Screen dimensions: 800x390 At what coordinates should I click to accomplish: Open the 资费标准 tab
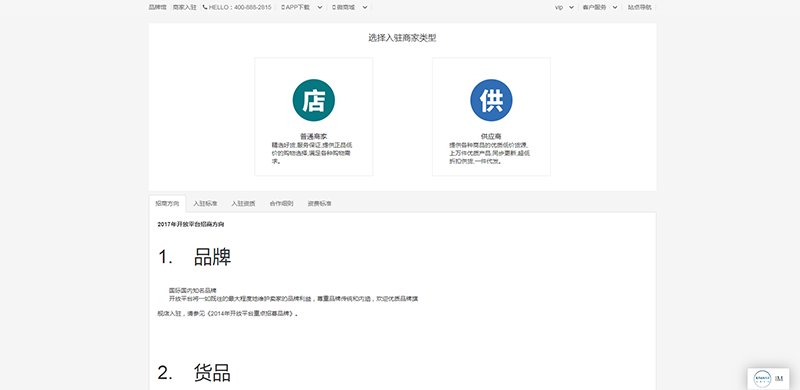coord(319,203)
